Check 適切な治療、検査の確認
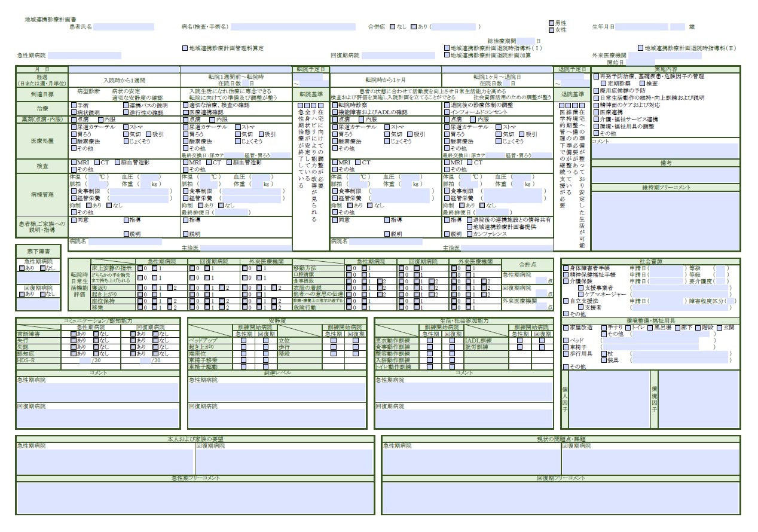Viewport: 758px width, 532px height. [x=185, y=105]
